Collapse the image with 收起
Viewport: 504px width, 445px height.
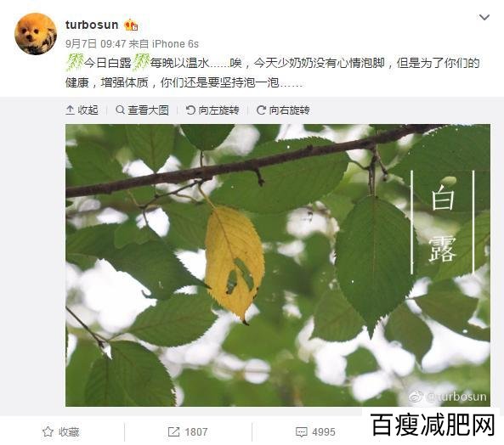pos(82,110)
